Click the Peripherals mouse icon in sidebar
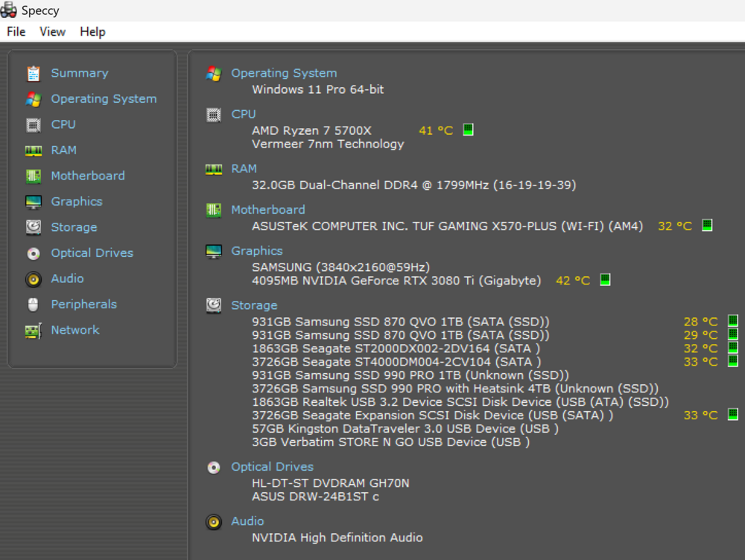Viewport: 745px width, 560px height. [x=34, y=305]
